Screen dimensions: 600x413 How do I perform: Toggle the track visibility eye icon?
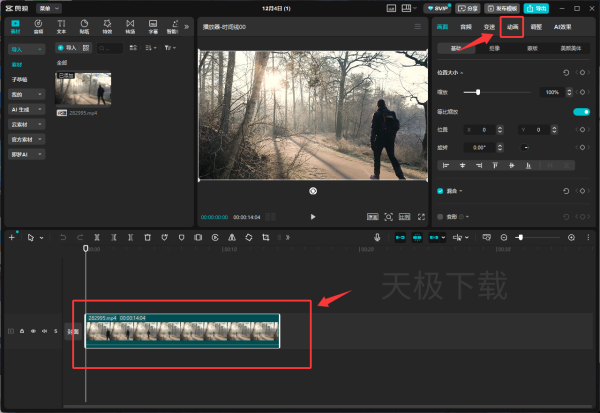(x=33, y=331)
